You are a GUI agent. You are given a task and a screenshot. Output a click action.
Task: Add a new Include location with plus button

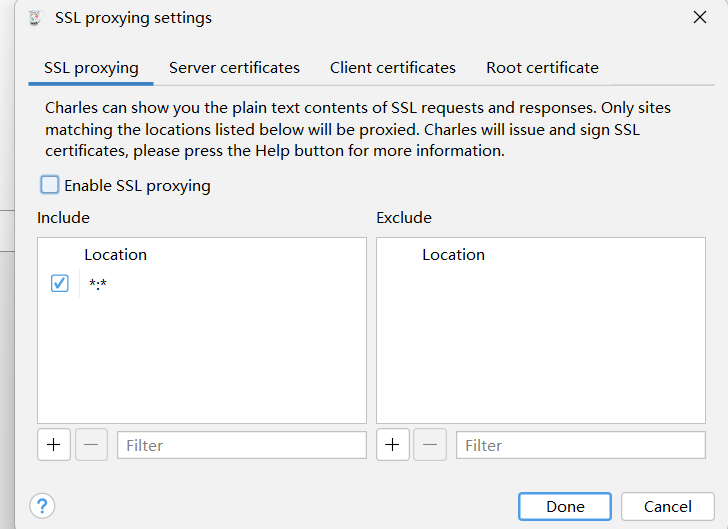point(54,445)
